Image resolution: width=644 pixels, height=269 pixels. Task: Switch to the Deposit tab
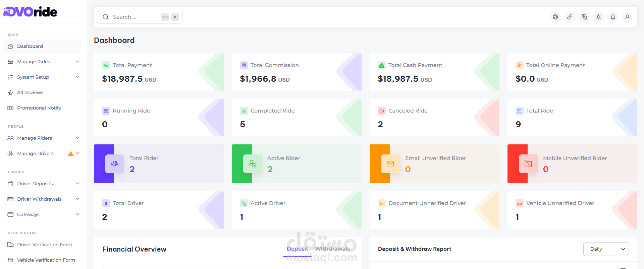[x=298, y=249]
